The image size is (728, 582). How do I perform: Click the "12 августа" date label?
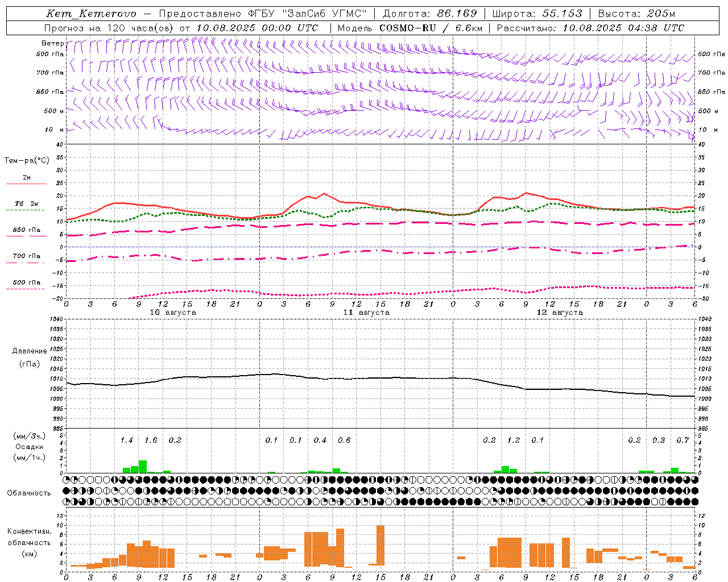pos(560,313)
